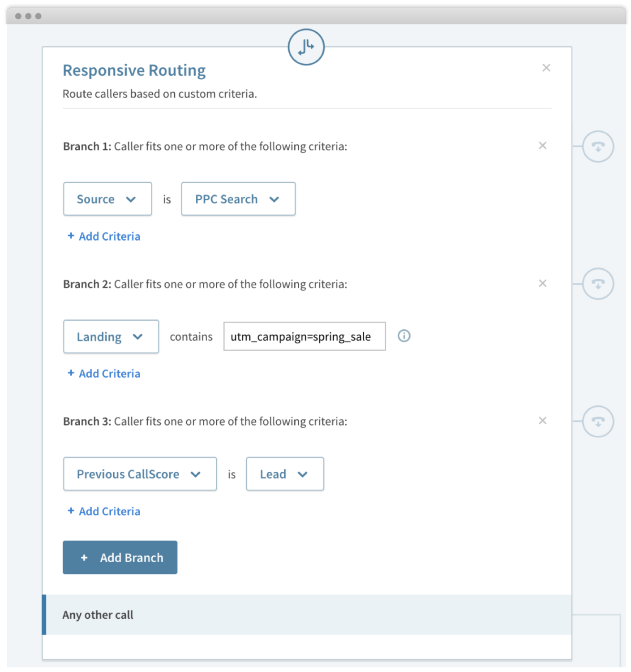
Task: Add Criteria under Branch 1
Action: 104,236
